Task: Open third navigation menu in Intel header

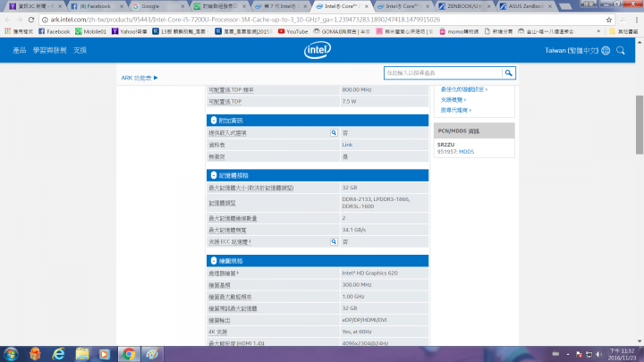Action: pyautogui.click(x=80, y=50)
